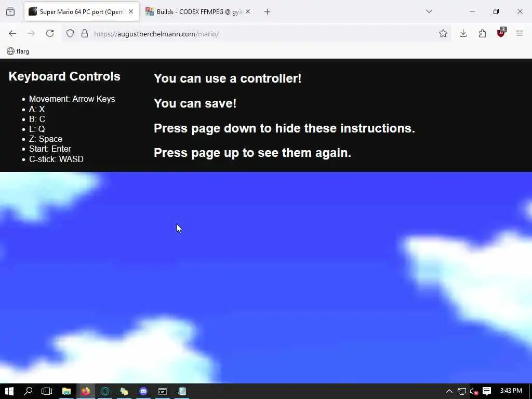Image resolution: width=532 pixels, height=399 pixels.
Task: Switch to the Super Mario 64 PC port tab
Action: [x=82, y=12]
